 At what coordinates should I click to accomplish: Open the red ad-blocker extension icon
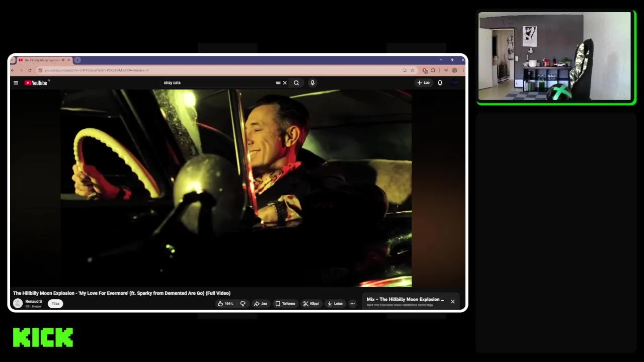425,70
